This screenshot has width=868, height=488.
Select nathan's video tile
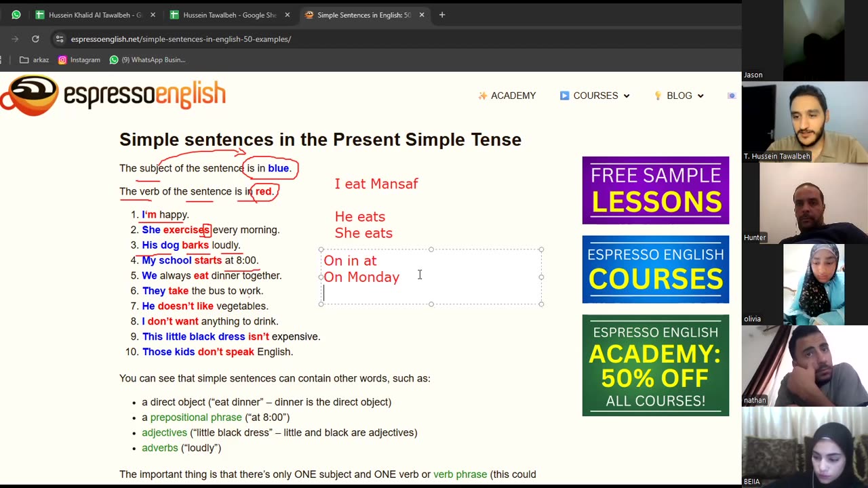[805, 366]
